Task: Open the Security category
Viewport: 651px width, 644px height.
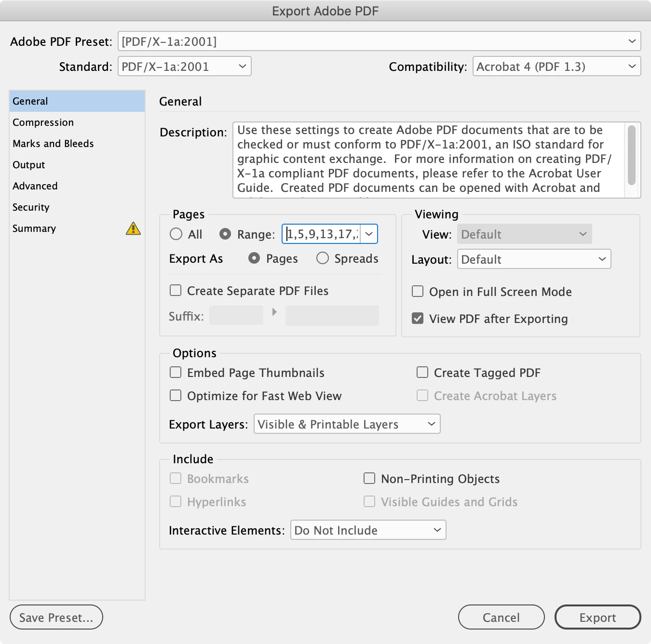Action: click(77, 207)
